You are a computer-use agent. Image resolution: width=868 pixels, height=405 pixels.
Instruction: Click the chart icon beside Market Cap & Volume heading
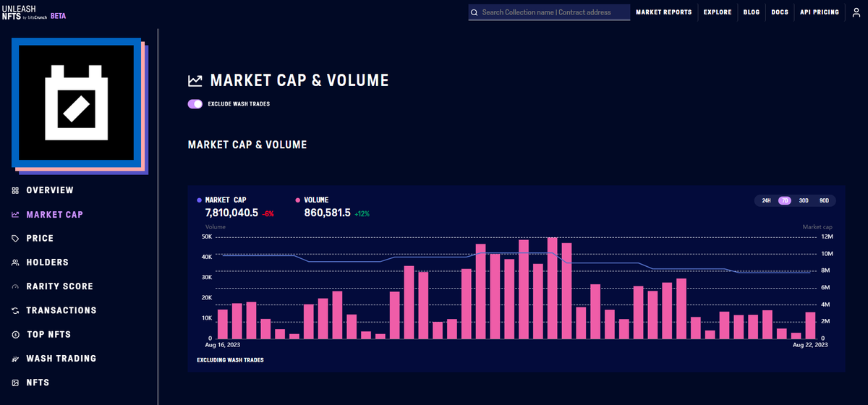tap(195, 80)
